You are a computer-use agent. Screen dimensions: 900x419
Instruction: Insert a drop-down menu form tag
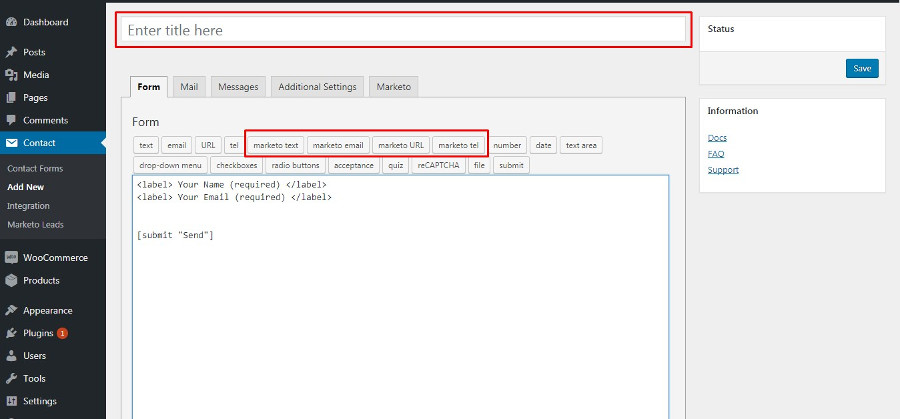170,165
